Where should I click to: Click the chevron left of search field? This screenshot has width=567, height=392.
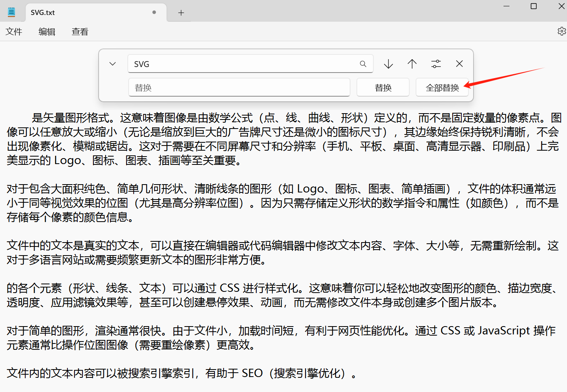[112, 63]
